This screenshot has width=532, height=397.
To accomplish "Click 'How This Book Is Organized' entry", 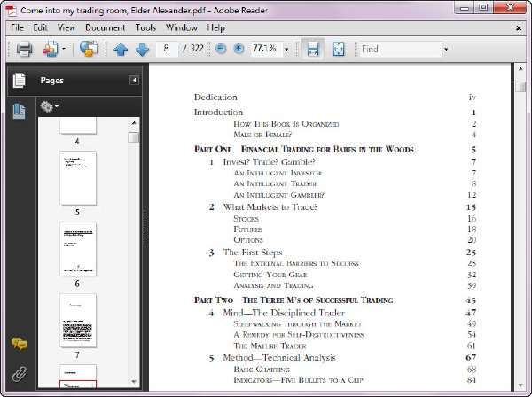I will [x=286, y=124].
